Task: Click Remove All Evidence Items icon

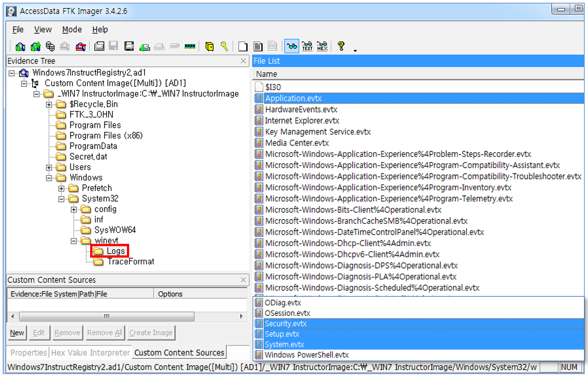Action: [x=80, y=47]
